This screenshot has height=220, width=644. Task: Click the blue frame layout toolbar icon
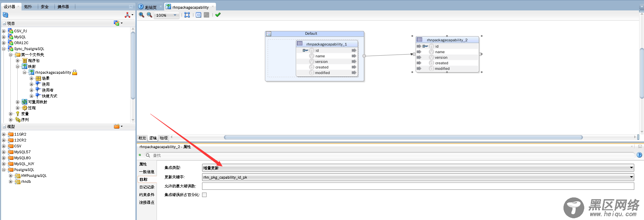click(x=198, y=15)
